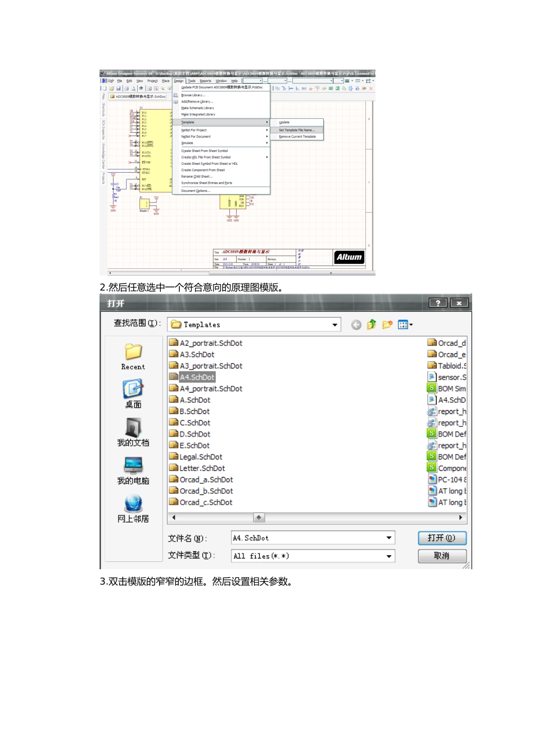The image size is (534, 756).
Task: Select the Orcad_b.SchDot file
Action: [201, 491]
